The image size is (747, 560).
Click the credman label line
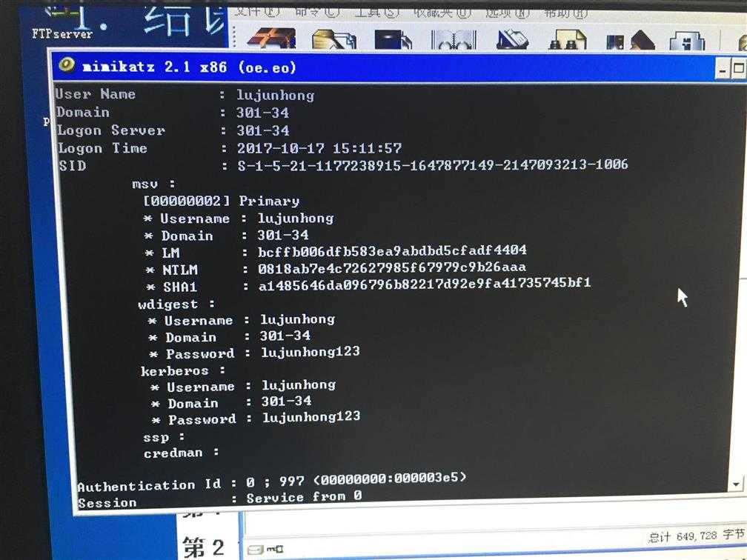pyautogui.click(x=181, y=453)
